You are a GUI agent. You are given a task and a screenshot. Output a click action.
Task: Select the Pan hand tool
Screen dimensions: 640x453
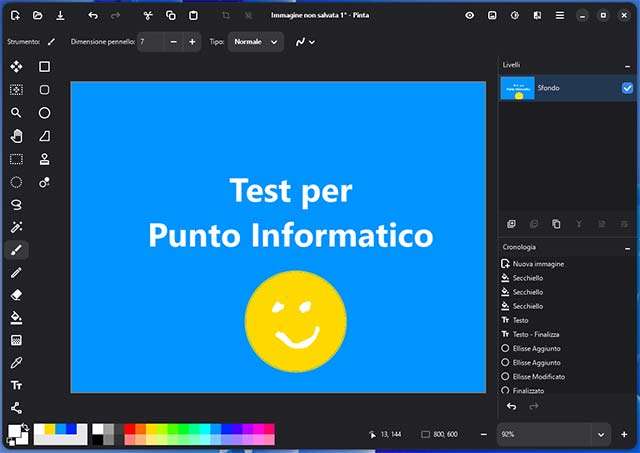[x=16, y=136]
